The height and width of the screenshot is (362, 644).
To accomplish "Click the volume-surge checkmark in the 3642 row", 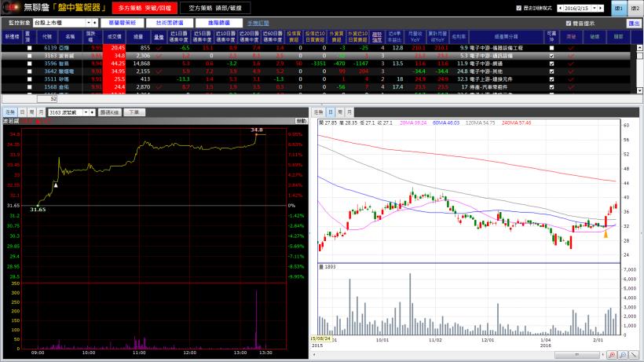I will click(x=159, y=71).
